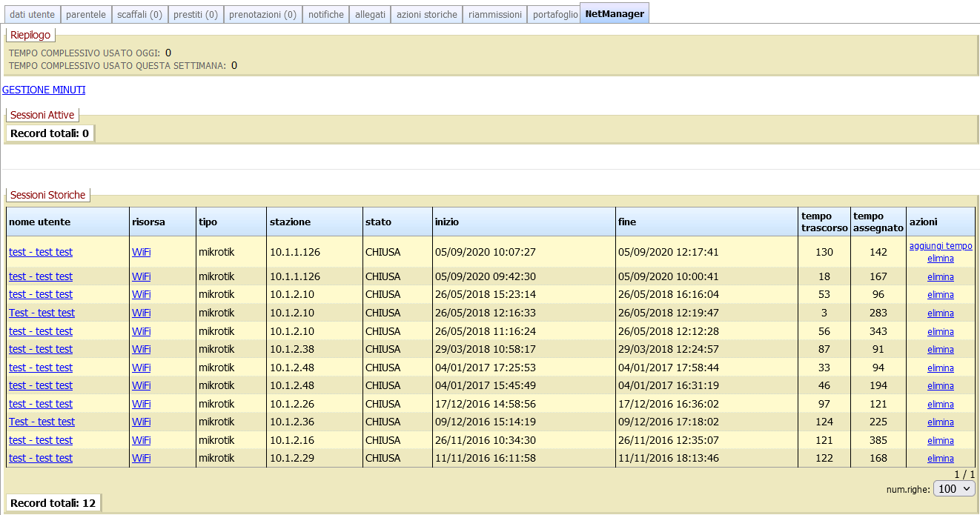This screenshot has width=980, height=515.
Task: Click the Sessioni Attive section header
Action: [42, 115]
